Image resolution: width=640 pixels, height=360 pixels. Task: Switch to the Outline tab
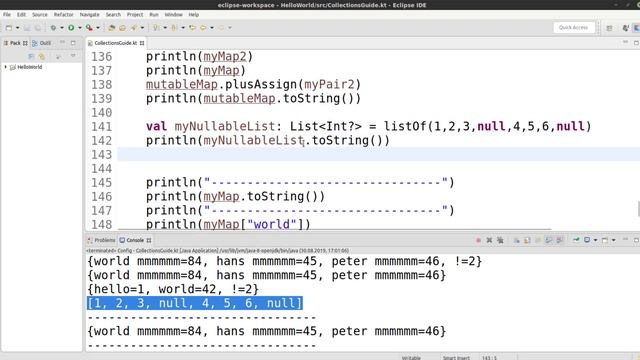tap(42, 43)
